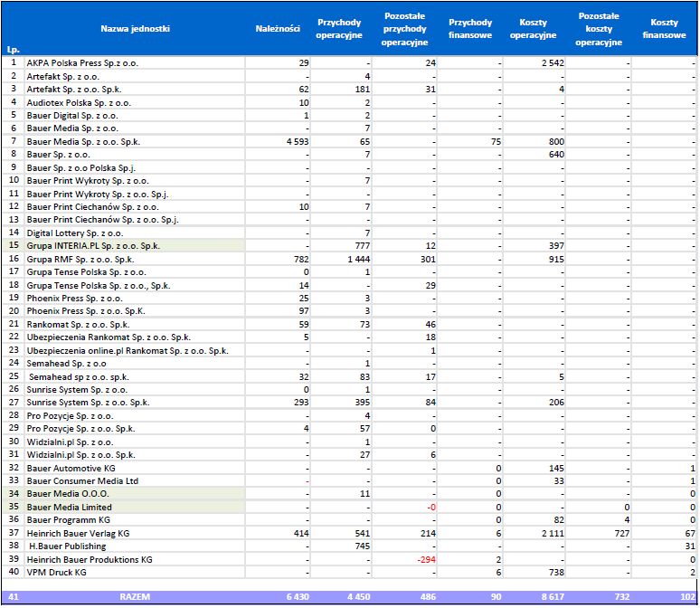Select the 83 value in Semahead sp.k. row
700x608 pixels.
click(x=364, y=376)
